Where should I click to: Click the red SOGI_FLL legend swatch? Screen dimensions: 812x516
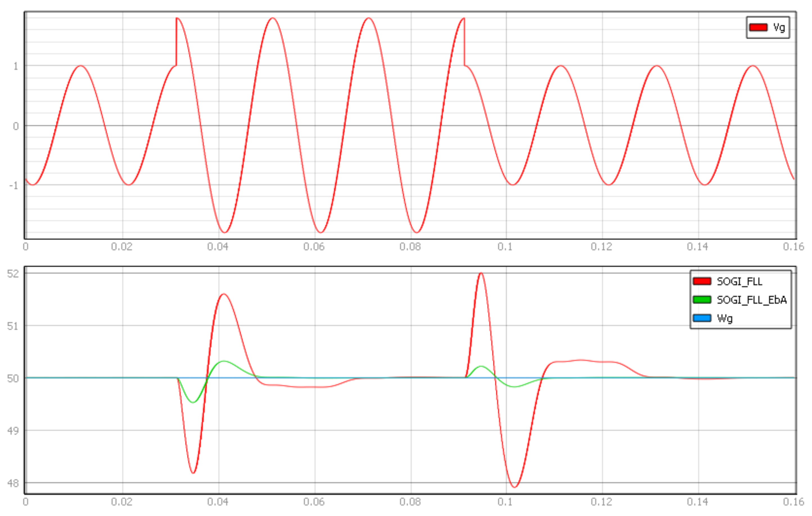point(702,281)
